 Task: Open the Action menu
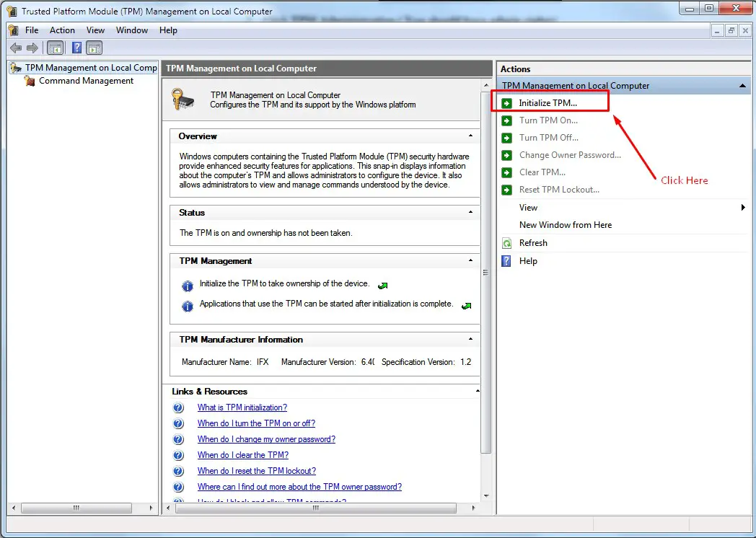click(62, 30)
